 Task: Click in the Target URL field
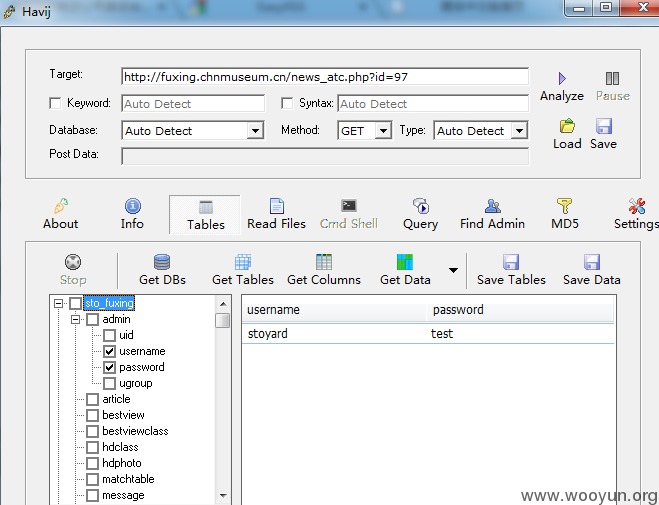point(325,77)
